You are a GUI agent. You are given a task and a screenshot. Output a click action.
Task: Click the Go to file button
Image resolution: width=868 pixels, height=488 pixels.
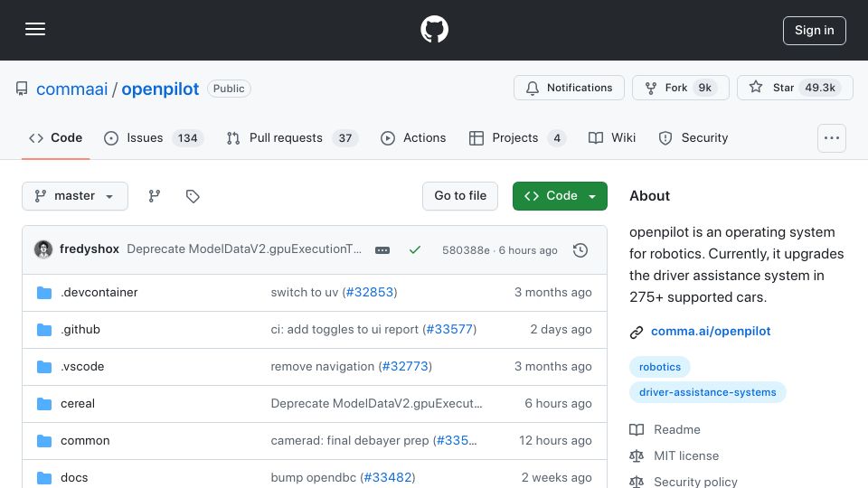(x=460, y=196)
